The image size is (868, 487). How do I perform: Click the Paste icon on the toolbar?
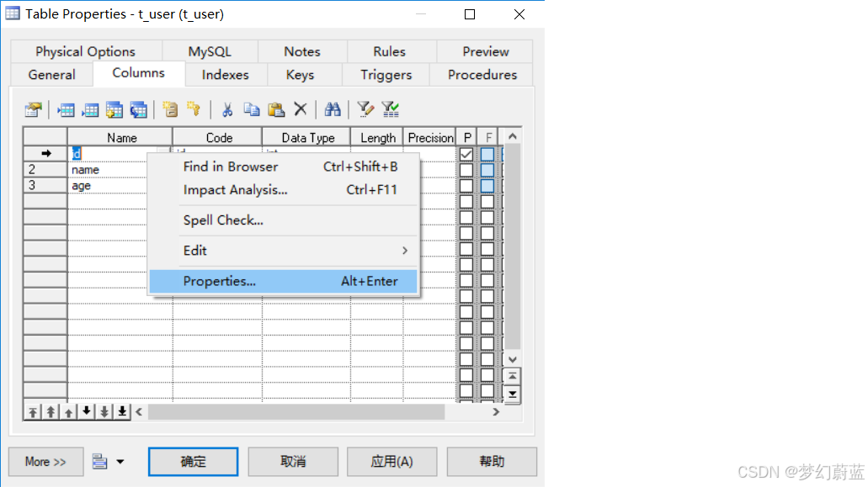click(275, 109)
